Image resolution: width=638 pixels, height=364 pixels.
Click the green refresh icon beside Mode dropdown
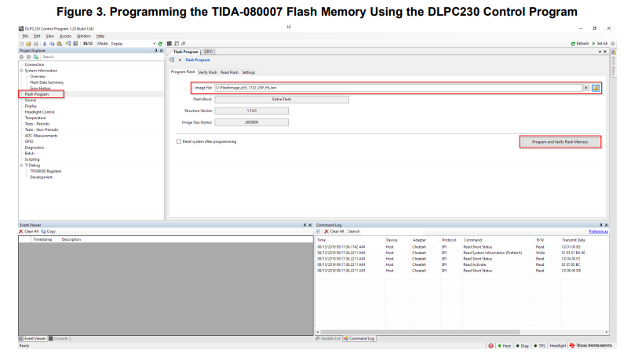click(x=160, y=43)
